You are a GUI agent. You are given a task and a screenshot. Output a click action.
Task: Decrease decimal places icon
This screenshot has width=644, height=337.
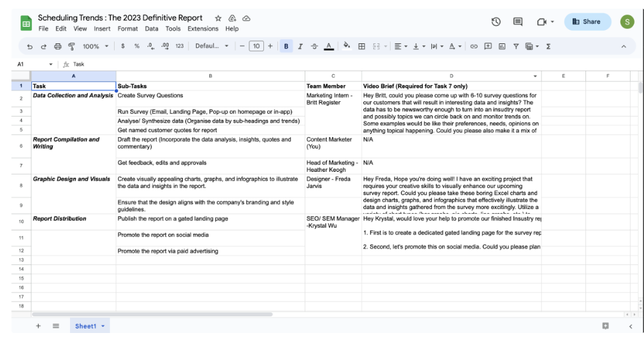(x=151, y=47)
